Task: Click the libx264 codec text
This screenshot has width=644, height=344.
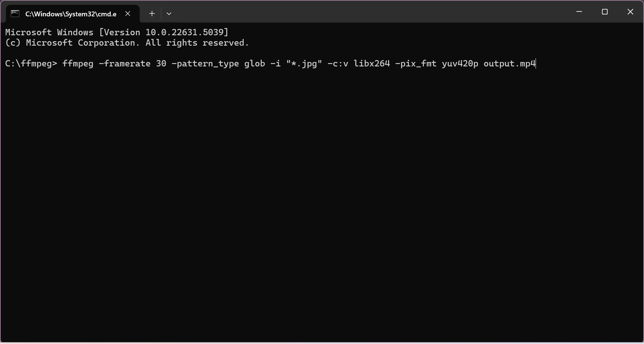Action: [372, 64]
